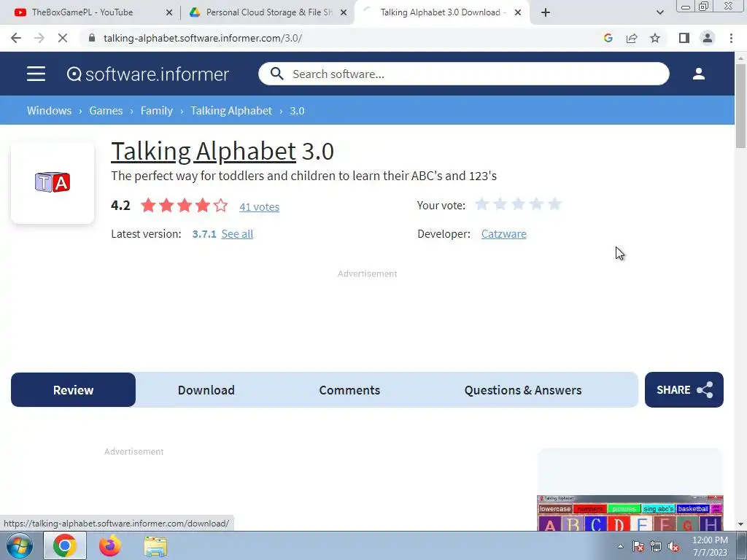Expand Chrome tab search chevron
Viewport: 747px width, 560px height.
pos(659,12)
